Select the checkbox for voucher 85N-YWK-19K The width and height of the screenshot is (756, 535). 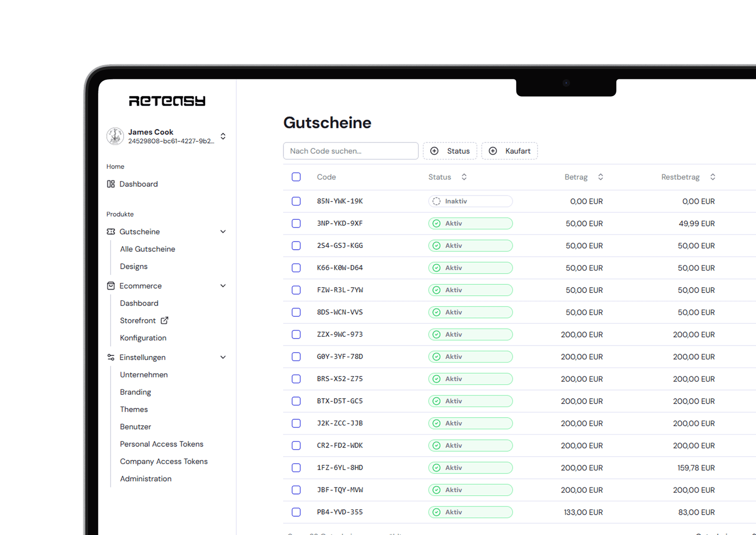point(296,201)
